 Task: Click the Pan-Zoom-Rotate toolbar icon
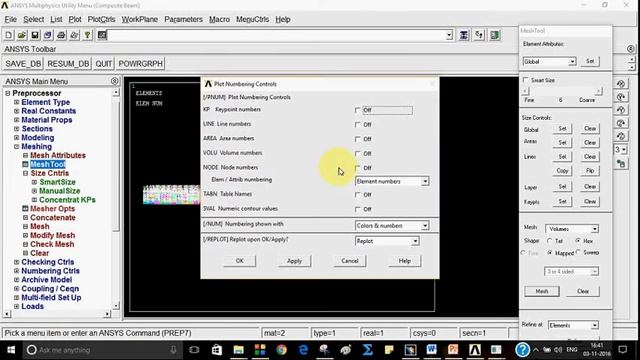[x=48, y=35]
